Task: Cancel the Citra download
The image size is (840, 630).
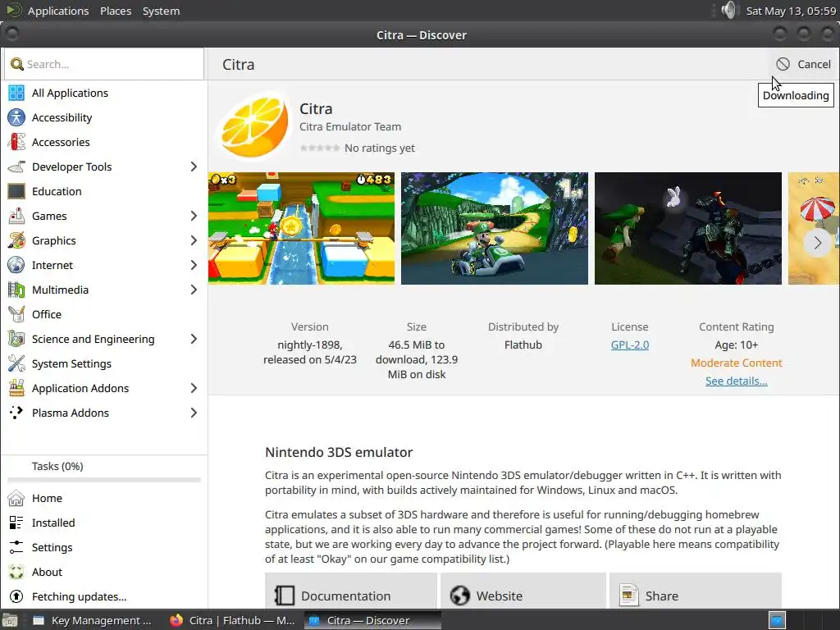Action: 804,64
